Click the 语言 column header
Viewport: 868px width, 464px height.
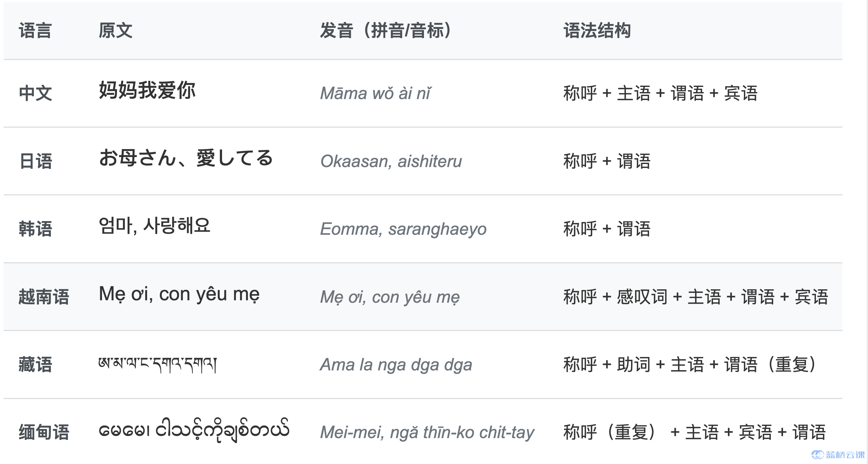pyautogui.click(x=35, y=31)
